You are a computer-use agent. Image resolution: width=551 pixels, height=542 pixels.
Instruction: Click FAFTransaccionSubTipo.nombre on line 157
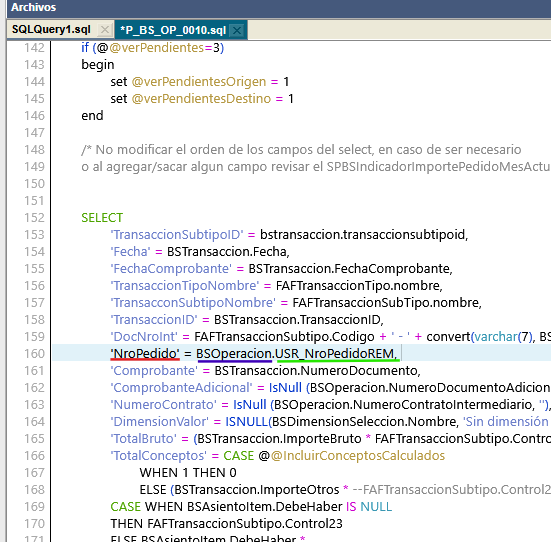pyautogui.click(x=385, y=303)
